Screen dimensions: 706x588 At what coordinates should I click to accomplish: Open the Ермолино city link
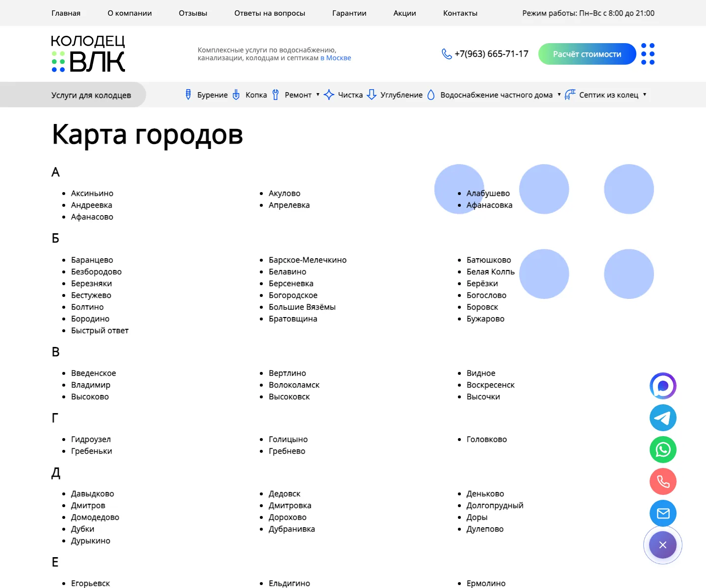(x=486, y=584)
